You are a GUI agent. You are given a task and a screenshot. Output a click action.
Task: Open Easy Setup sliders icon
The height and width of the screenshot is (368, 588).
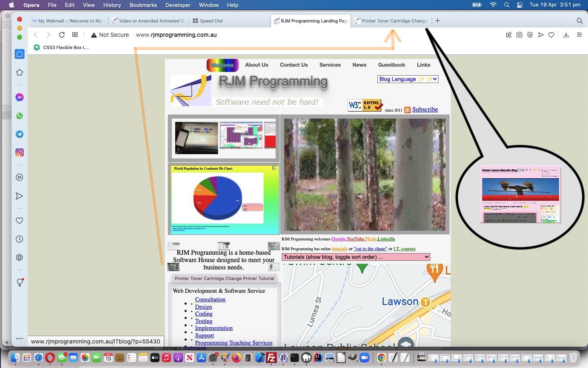[579, 35]
